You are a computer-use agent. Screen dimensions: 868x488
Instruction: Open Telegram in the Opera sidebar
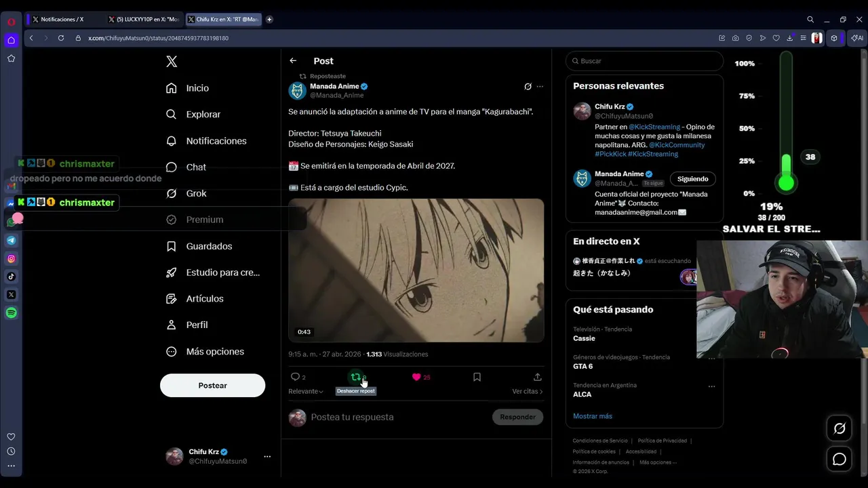coord(12,240)
